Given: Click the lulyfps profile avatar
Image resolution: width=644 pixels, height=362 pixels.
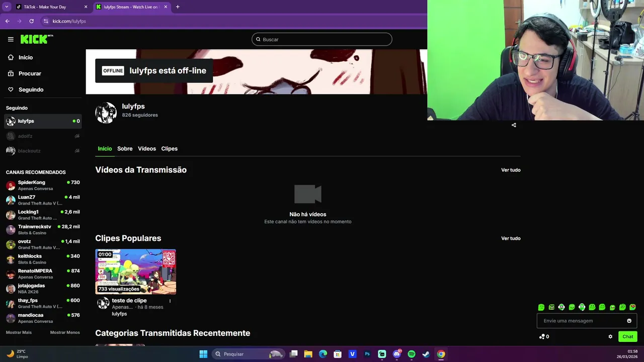Looking at the screenshot, I should (106, 113).
